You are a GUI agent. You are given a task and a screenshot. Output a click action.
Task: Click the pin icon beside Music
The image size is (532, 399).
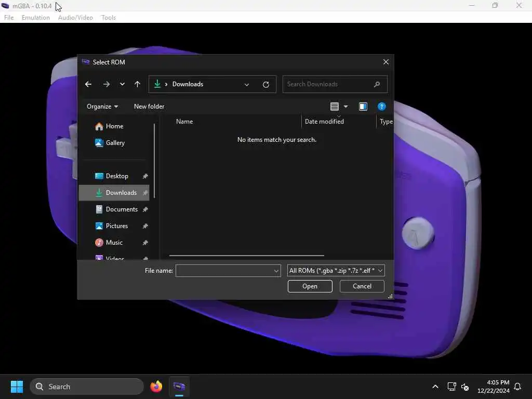145,243
